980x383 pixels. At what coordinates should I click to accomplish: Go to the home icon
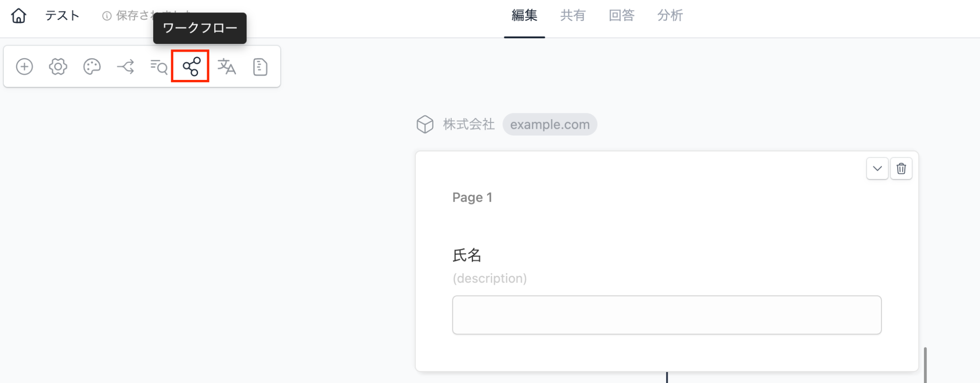[19, 16]
